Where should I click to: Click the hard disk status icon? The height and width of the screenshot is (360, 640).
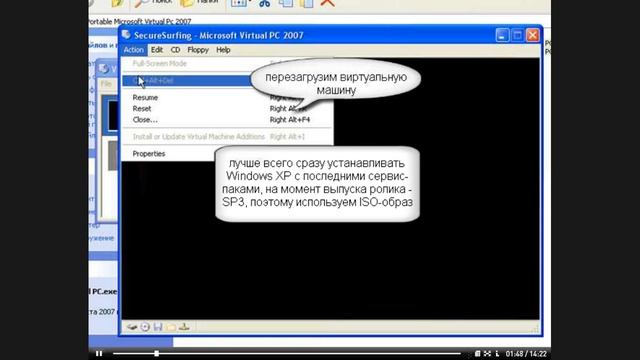point(131,327)
